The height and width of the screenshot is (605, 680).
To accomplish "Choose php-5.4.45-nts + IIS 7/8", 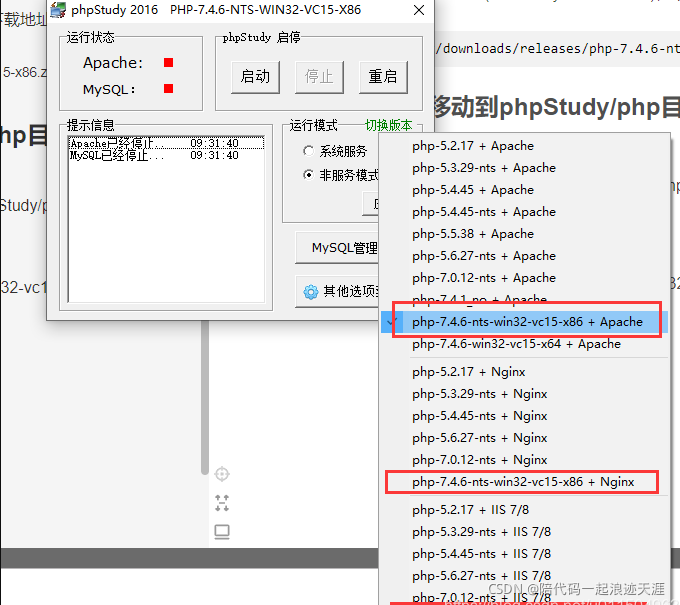I will (x=525, y=554).
